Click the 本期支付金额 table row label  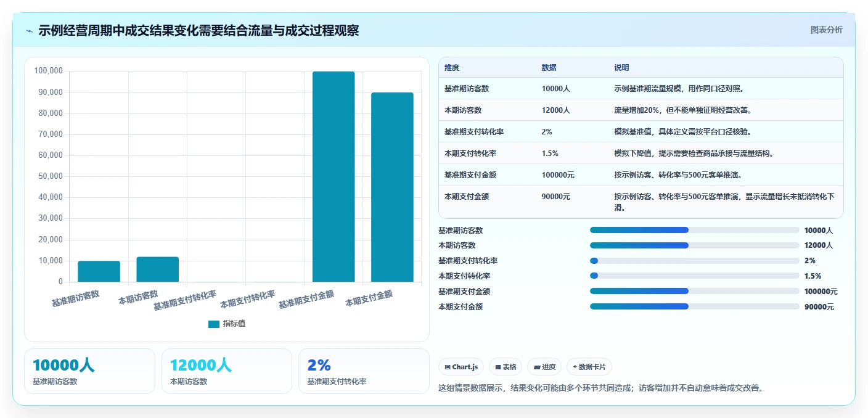(x=467, y=197)
